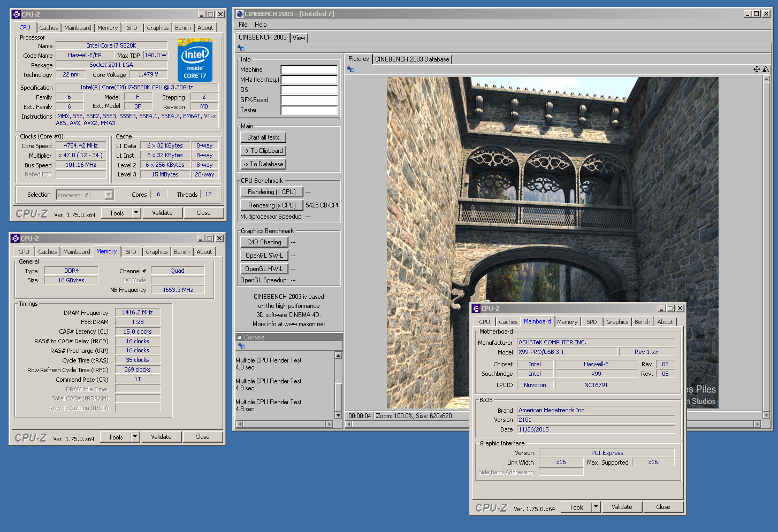778x532 pixels.
Task: Open the About tab in the CPU-Z Memory window
Action: click(x=204, y=252)
